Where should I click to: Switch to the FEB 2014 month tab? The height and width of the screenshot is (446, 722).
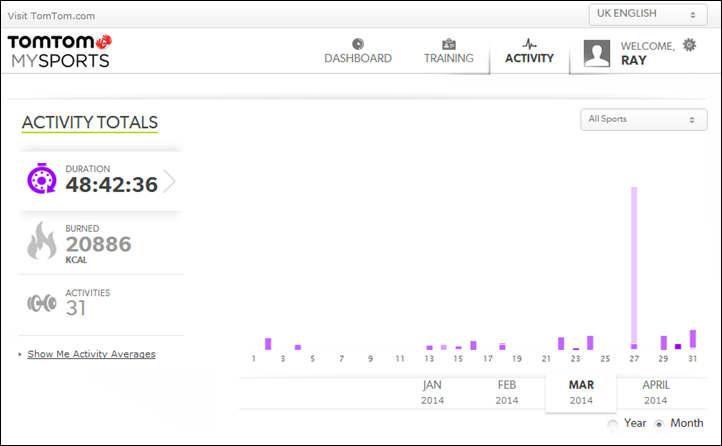(507, 393)
